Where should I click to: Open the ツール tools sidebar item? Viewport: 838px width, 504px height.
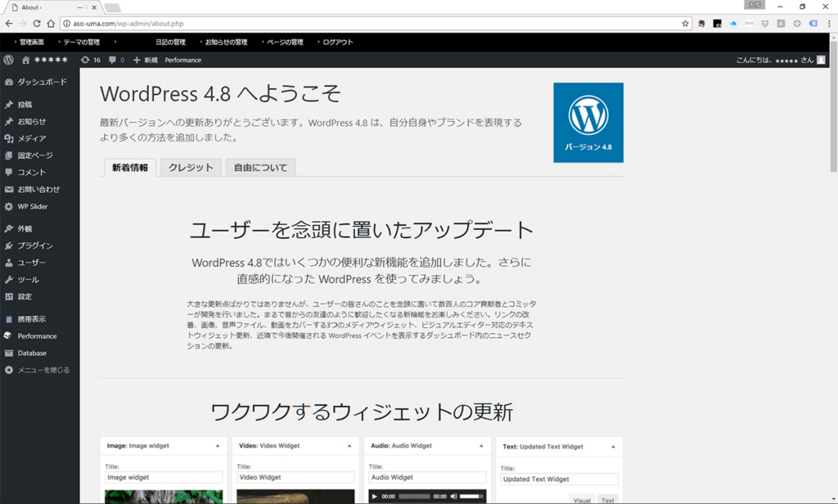(x=39, y=280)
